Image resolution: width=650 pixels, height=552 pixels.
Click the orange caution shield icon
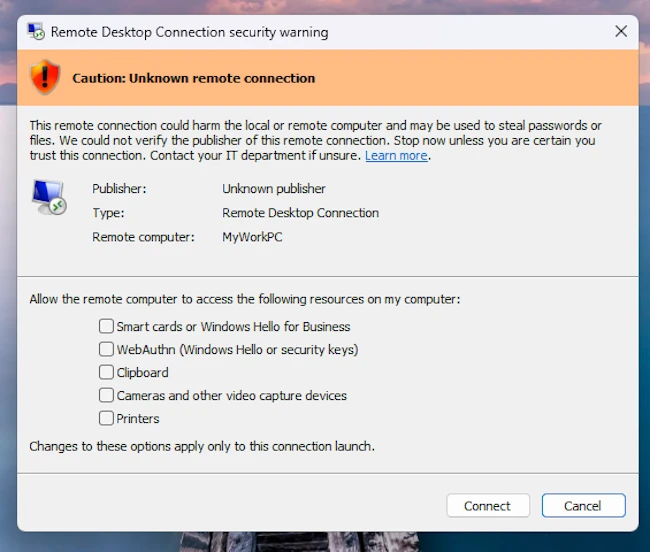45,77
